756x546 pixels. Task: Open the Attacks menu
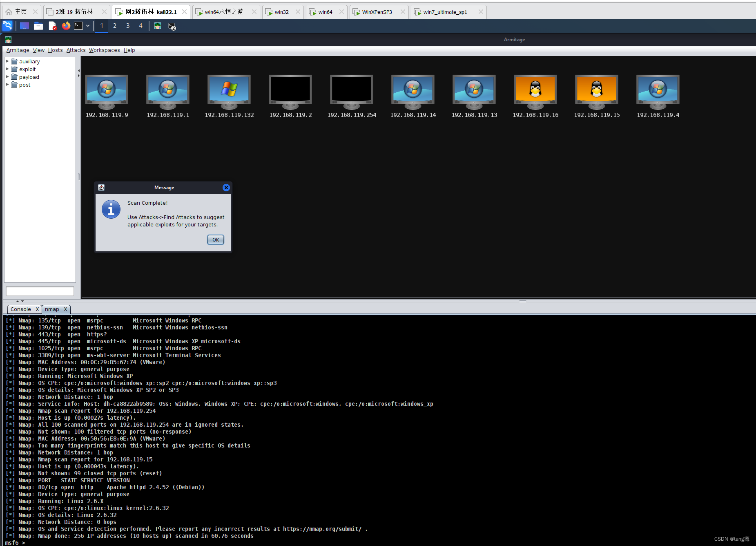point(76,50)
